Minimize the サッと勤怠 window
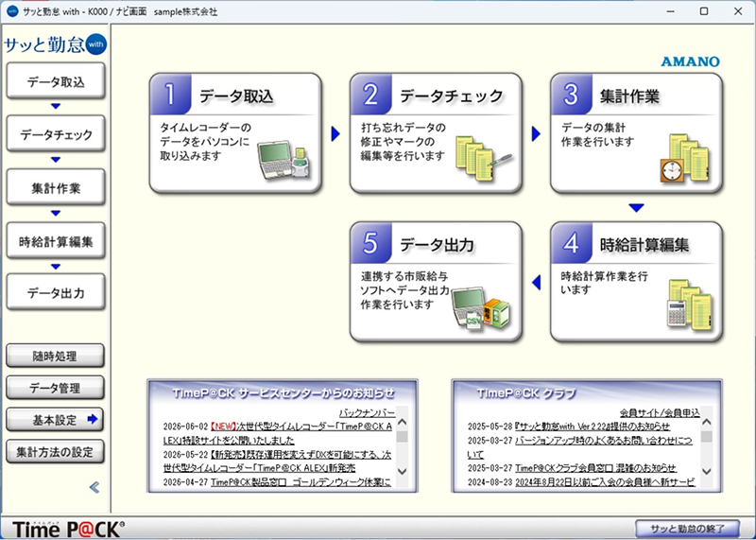Viewport: 756px width, 540px height. [670, 11]
